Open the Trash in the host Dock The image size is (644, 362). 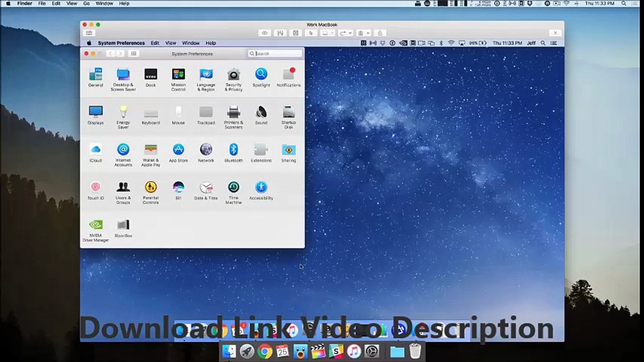click(415, 351)
